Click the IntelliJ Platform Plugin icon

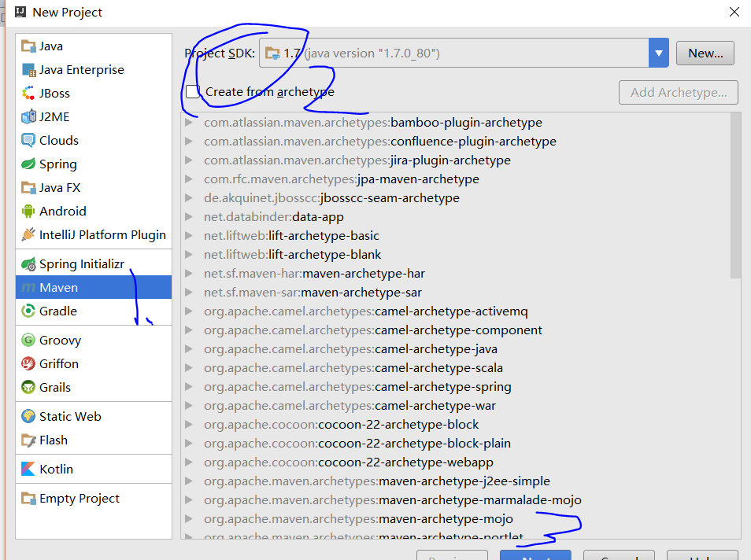[29, 234]
